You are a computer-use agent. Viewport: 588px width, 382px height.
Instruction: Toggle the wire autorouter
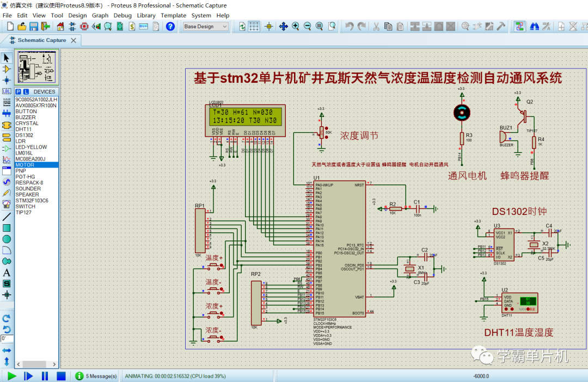click(520, 25)
